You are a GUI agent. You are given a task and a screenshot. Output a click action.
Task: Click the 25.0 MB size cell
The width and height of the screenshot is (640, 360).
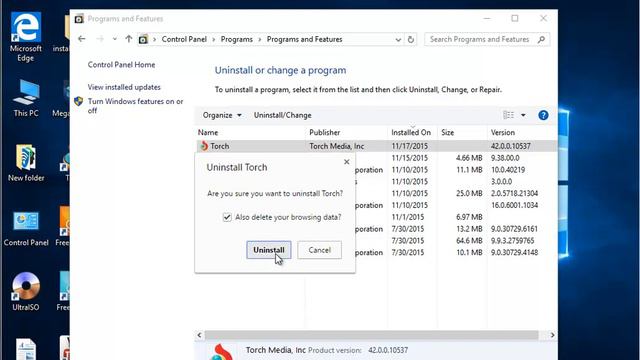pos(469,193)
